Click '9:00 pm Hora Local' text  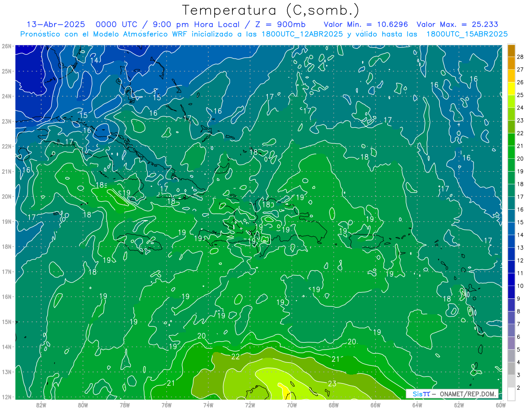tap(195, 24)
